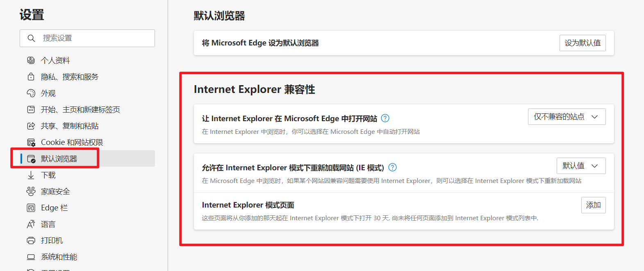Click the profile icon beside 个人资料
Image resolution: width=644 pixels, height=271 pixels.
(x=31, y=60)
